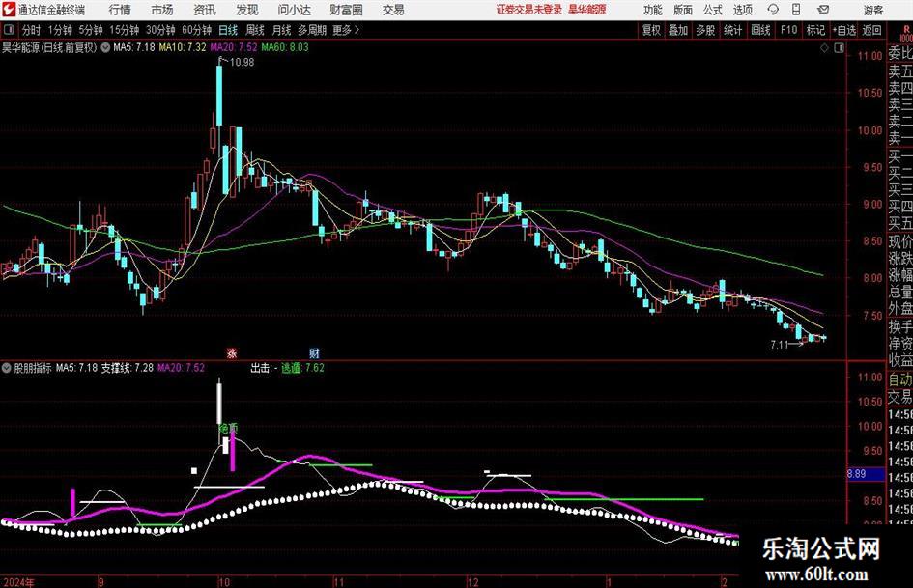Click the 10.98 high price marker
The height and width of the screenshot is (588, 913).
[x=242, y=63]
